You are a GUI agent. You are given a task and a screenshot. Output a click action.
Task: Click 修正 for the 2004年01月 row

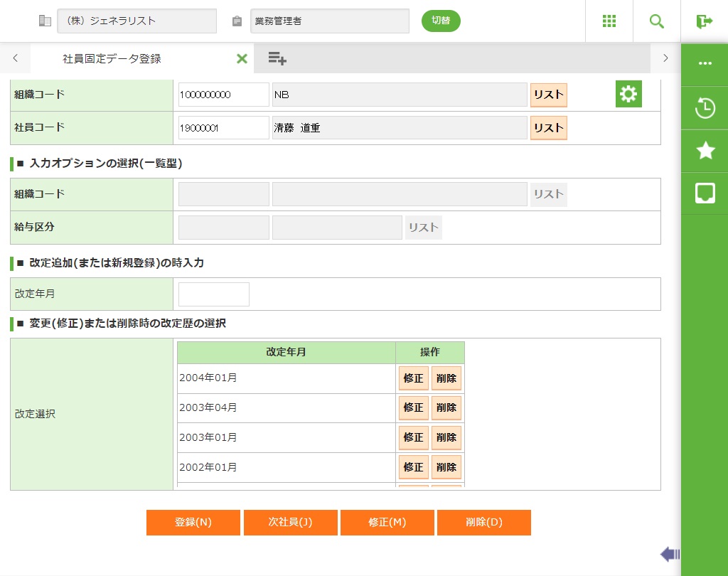coord(413,378)
